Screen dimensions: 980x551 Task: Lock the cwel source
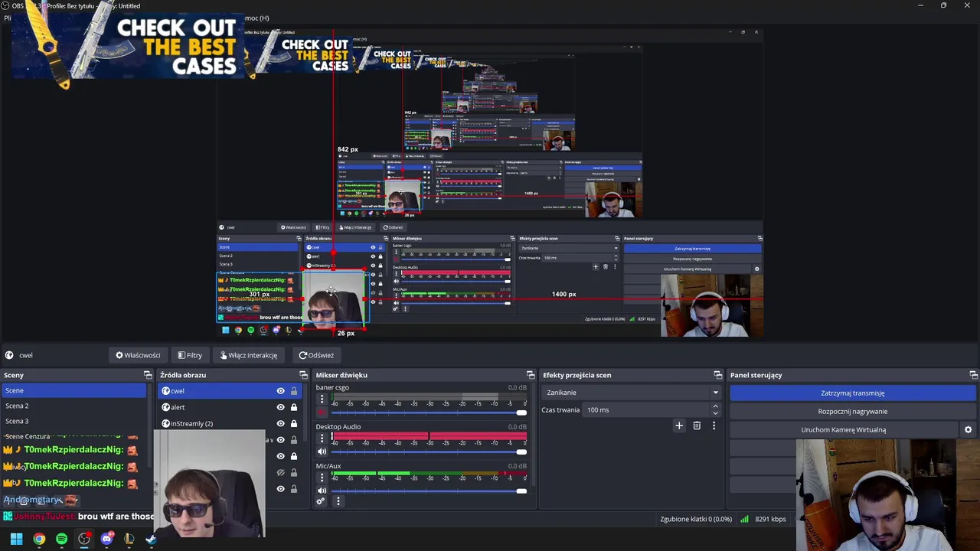point(293,391)
